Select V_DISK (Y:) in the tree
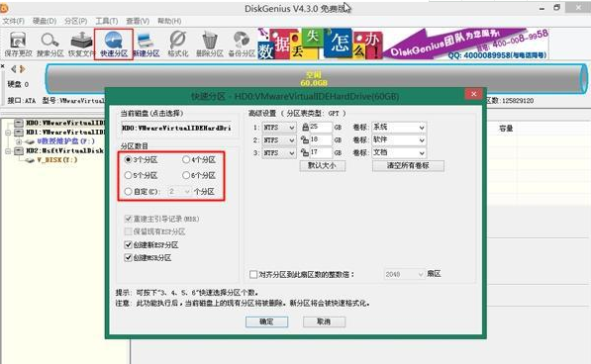This screenshot has height=364, width=591. coord(57,160)
